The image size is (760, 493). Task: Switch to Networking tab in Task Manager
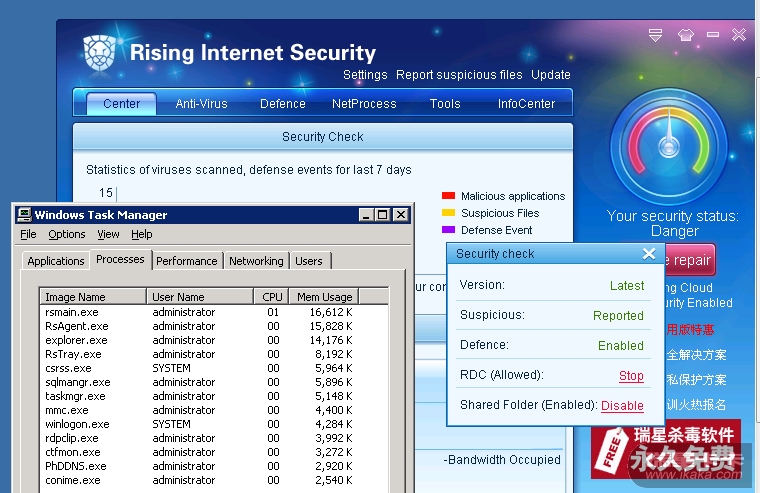click(x=256, y=261)
